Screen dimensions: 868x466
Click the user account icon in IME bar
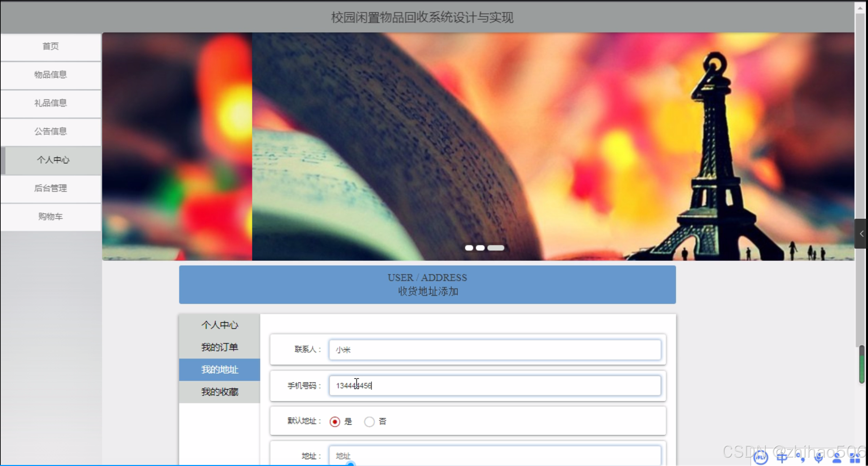(x=837, y=458)
